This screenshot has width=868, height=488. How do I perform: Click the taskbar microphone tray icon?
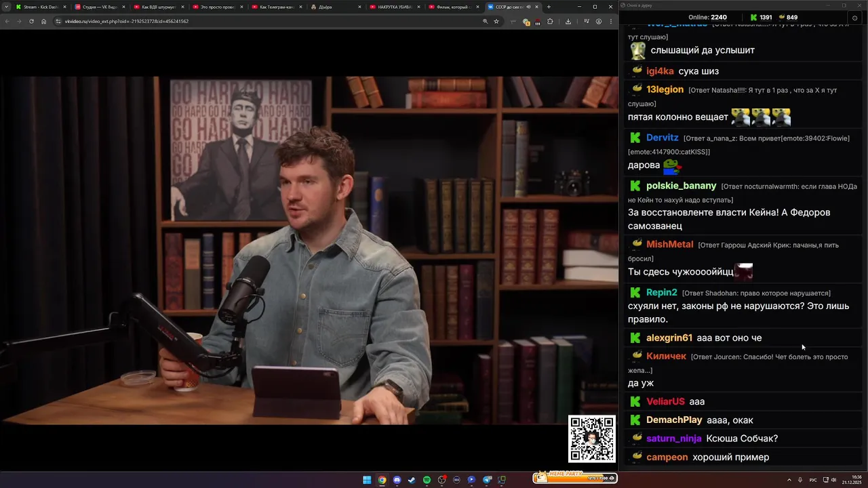(800, 480)
